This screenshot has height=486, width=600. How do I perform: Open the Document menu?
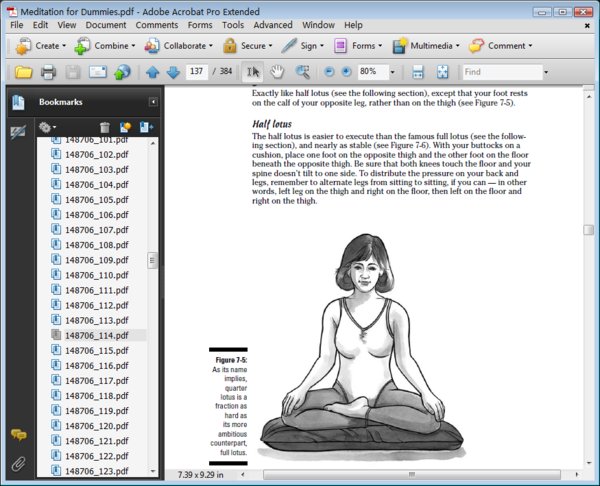[106, 25]
